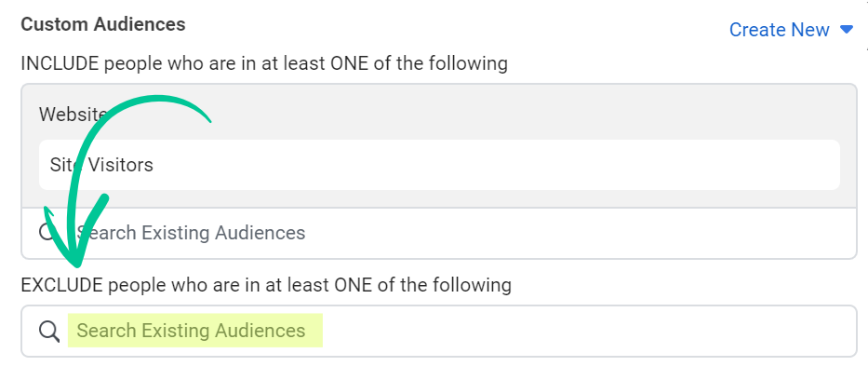Click the blank area right of Site Visitors
Image resolution: width=868 pixels, height=380 pixels.
point(496,165)
